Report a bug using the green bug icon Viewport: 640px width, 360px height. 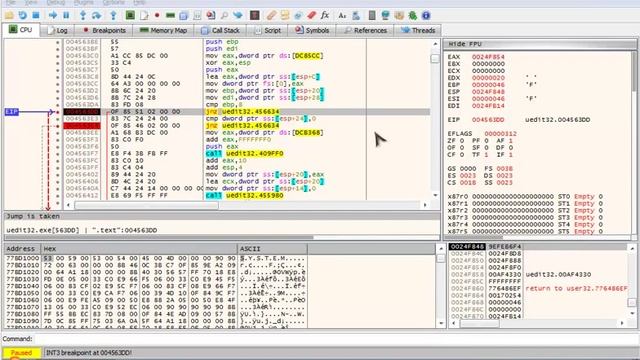413,16
